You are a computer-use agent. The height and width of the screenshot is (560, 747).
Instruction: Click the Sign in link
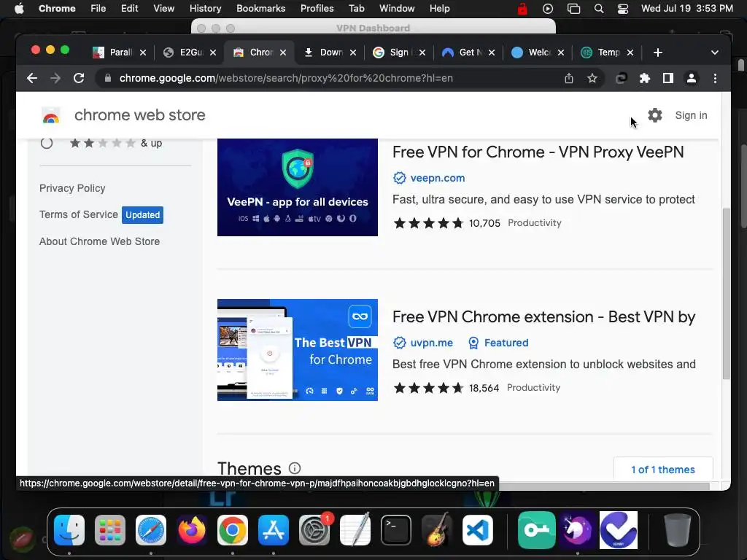691,115
